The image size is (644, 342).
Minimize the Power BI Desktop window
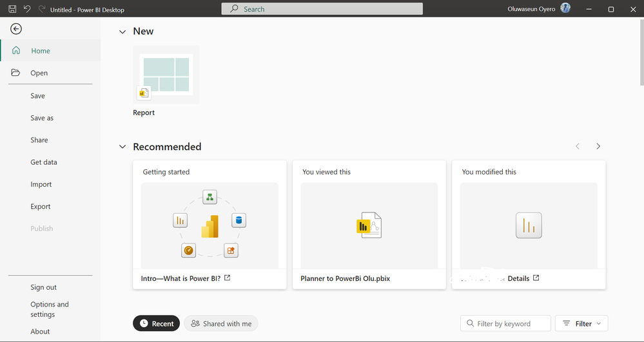pyautogui.click(x=589, y=9)
